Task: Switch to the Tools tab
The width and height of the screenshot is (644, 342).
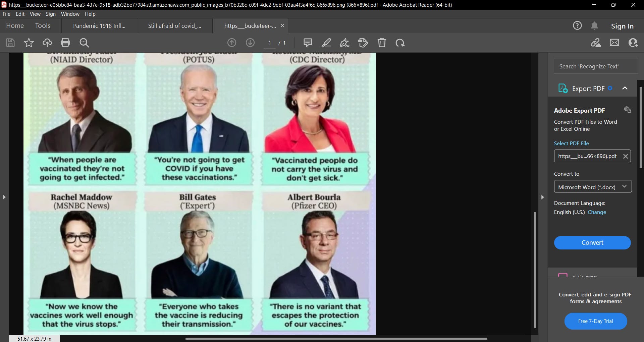Action: (x=43, y=25)
